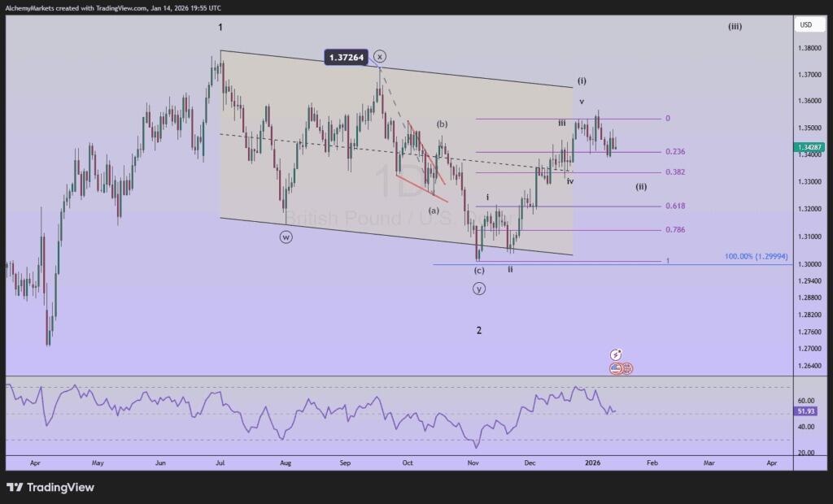Select the circled Y wave annotation

(478, 288)
